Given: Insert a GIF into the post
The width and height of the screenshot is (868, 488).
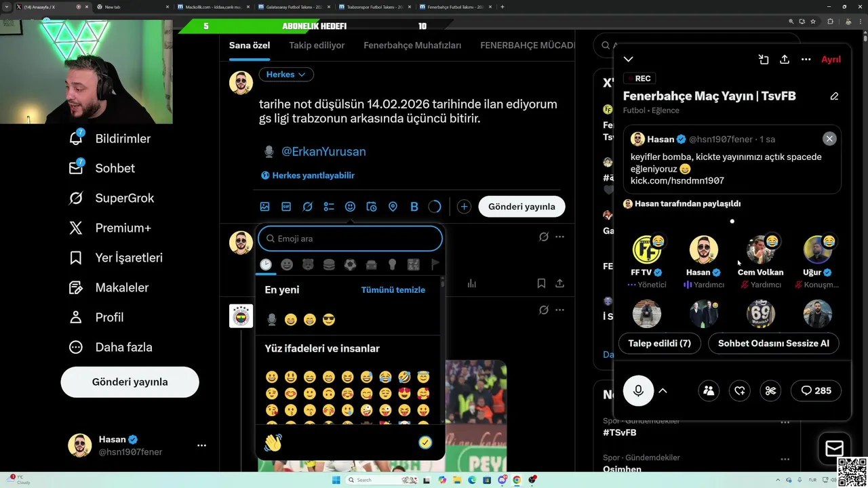Looking at the screenshot, I should click(x=286, y=207).
